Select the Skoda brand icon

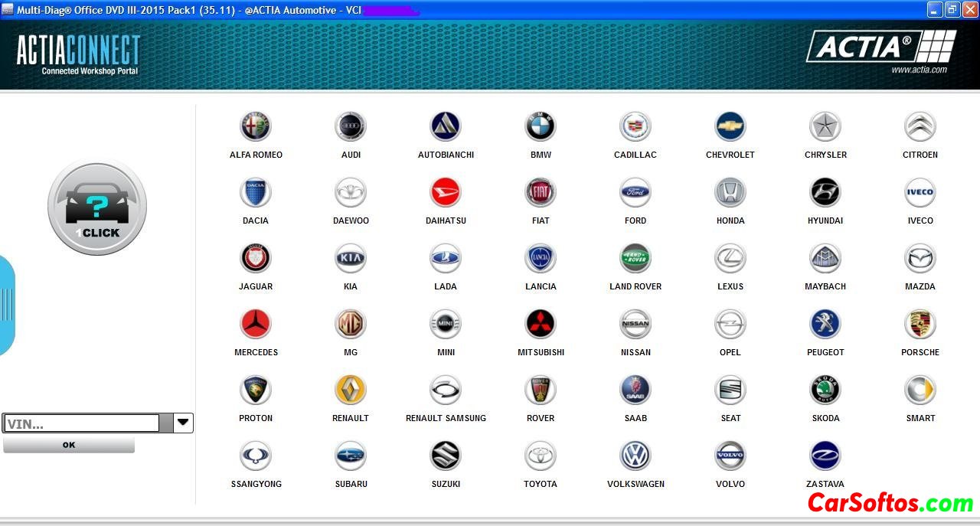[x=825, y=390]
